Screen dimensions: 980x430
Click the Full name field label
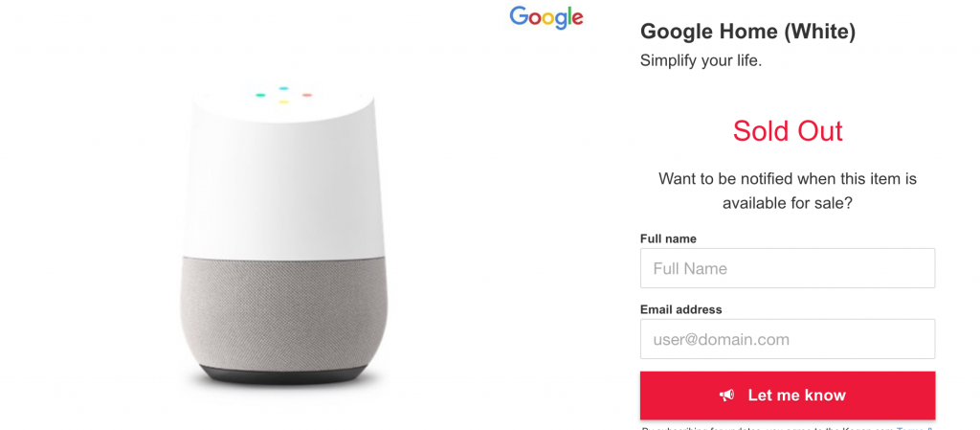point(668,238)
